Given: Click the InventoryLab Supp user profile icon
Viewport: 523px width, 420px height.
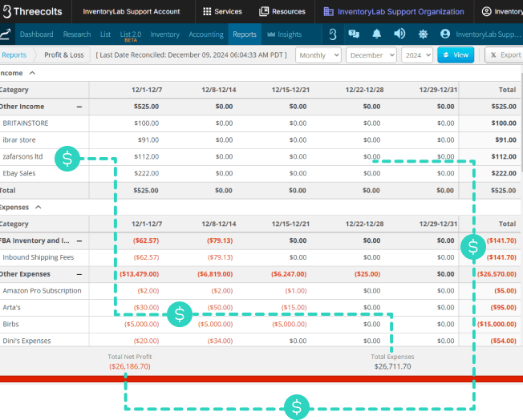Looking at the screenshot, I should pos(445,34).
